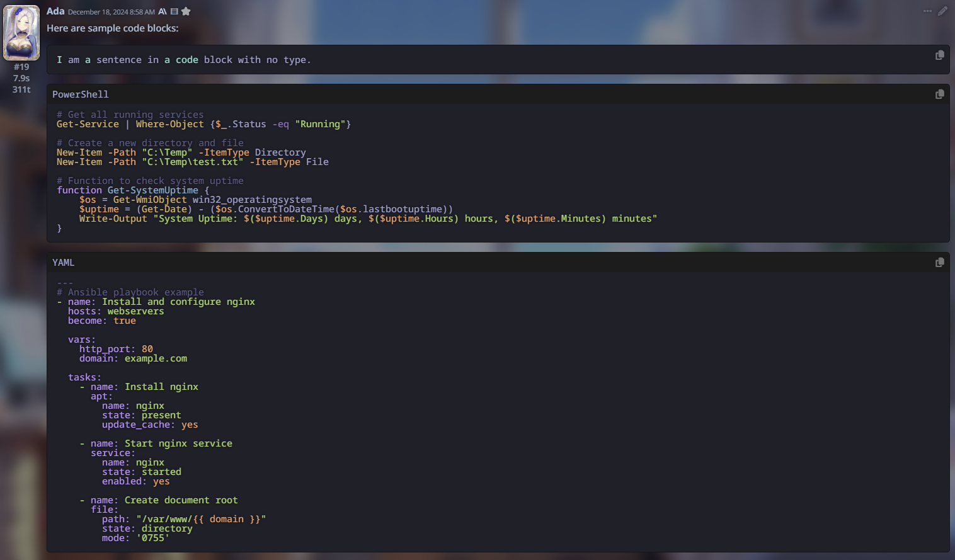The image size is (955, 560).
Task: Open the message actions ellipsis menu
Action: [927, 11]
